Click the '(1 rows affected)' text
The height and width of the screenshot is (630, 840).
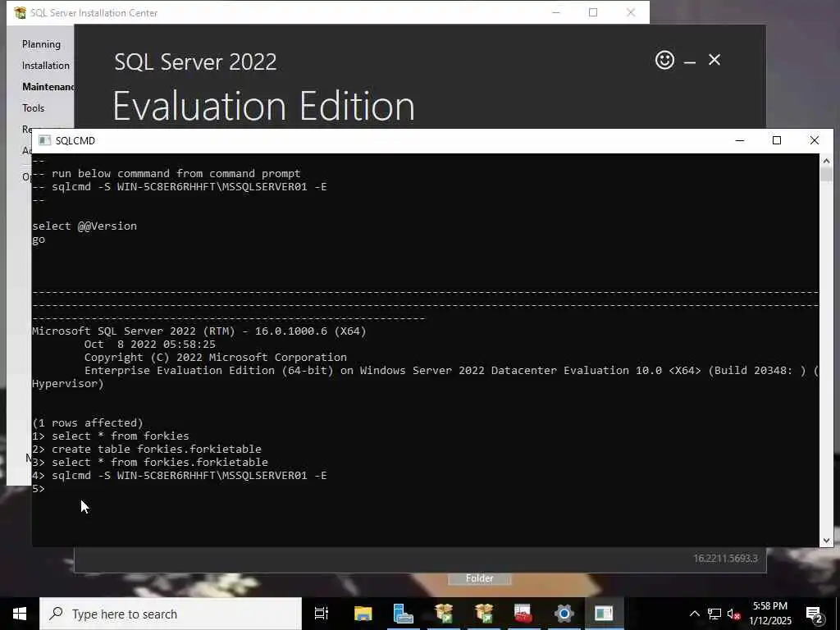coord(88,422)
